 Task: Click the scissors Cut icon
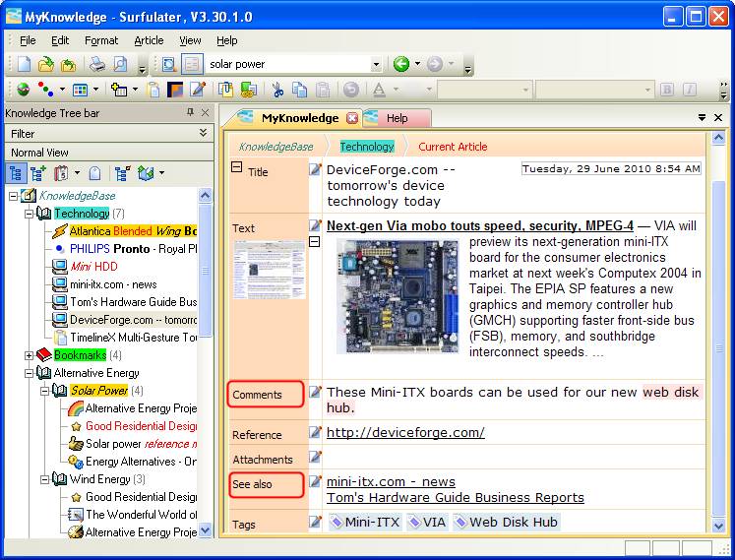point(277,90)
